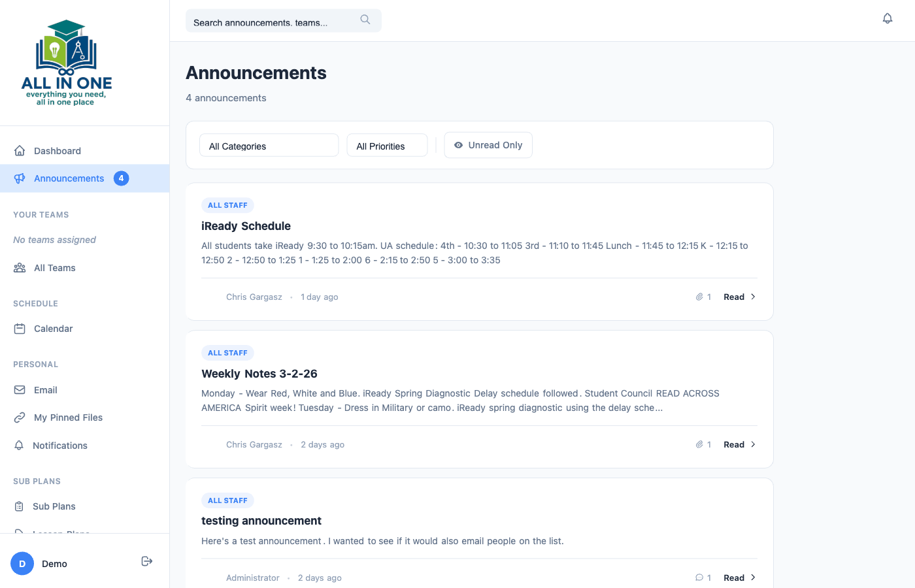Open the All Priorities dropdown
The height and width of the screenshot is (588, 915).
coord(387,145)
